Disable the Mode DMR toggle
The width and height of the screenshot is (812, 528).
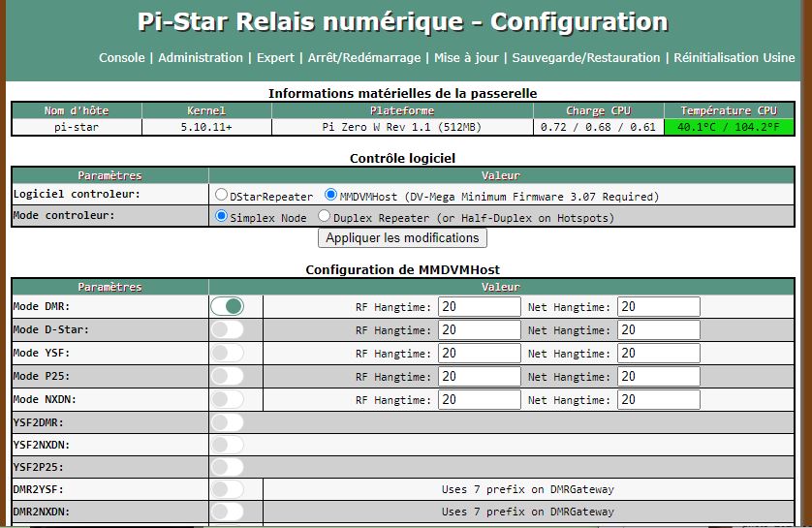tap(228, 306)
